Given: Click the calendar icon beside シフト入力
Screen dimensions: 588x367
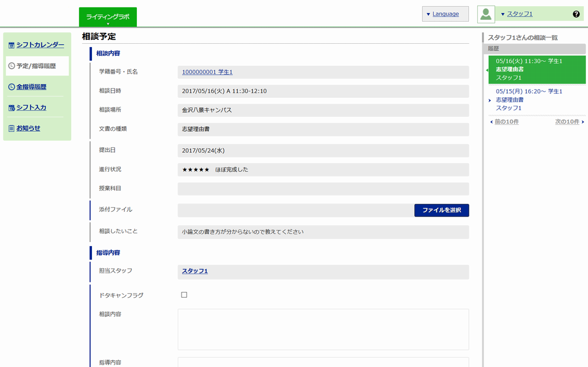Looking at the screenshot, I should coord(11,108).
